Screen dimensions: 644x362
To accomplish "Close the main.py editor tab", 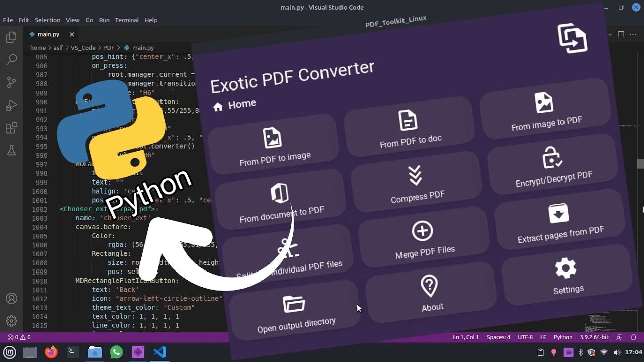I will (x=72, y=34).
